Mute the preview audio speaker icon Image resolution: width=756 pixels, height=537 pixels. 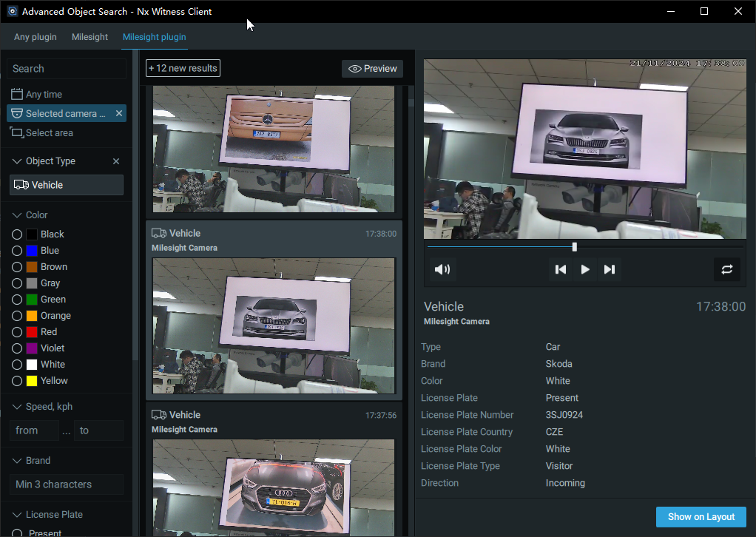point(442,269)
